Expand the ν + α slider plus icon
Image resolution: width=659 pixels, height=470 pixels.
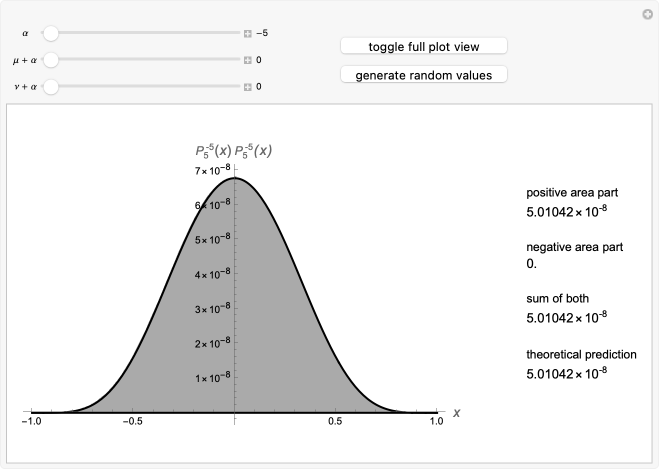pos(248,87)
